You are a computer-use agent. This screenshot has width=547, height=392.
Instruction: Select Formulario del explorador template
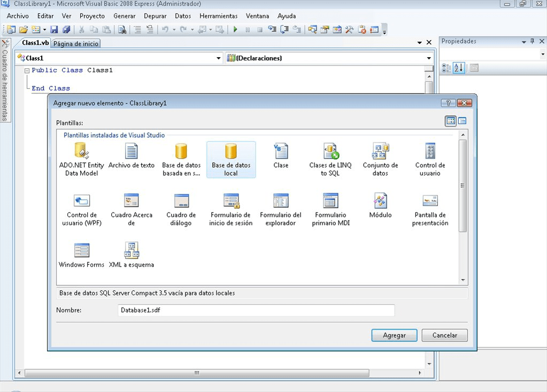click(281, 209)
